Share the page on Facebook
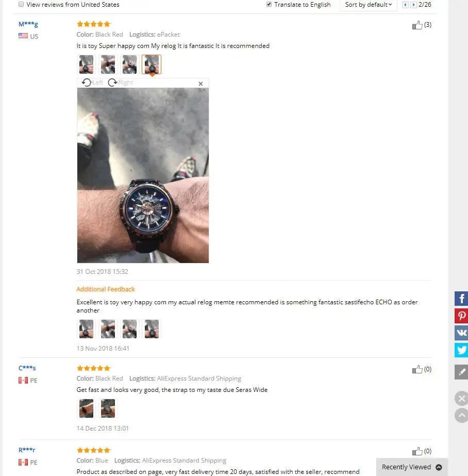Viewport: 468px width, 476px height. pos(461,299)
